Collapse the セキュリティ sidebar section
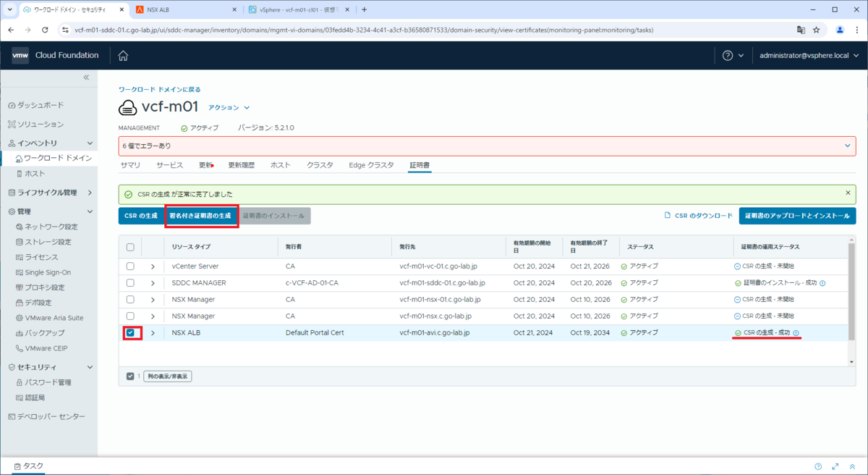The height and width of the screenshot is (475, 868). click(x=90, y=367)
